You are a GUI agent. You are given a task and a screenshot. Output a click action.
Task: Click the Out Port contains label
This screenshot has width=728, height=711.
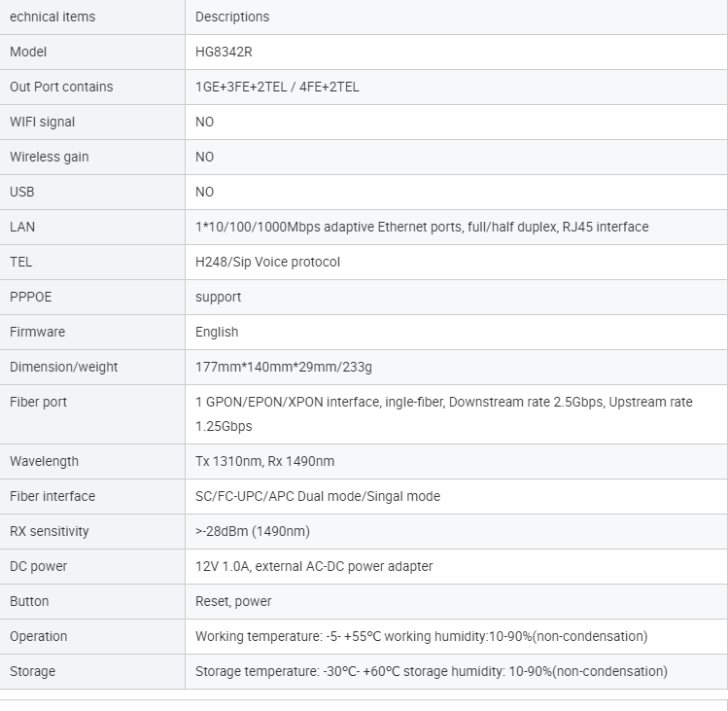tap(61, 87)
